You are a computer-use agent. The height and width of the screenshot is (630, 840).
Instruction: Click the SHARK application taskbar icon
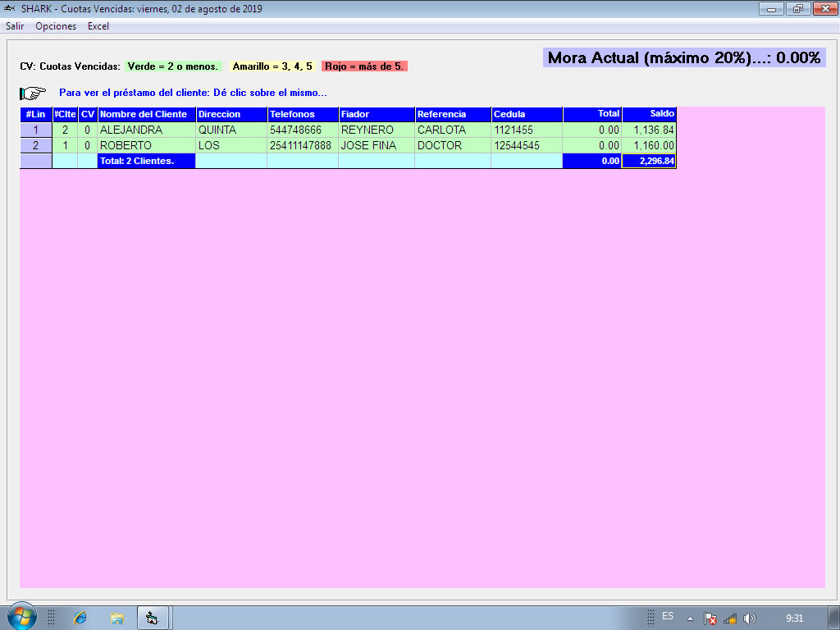click(153, 618)
